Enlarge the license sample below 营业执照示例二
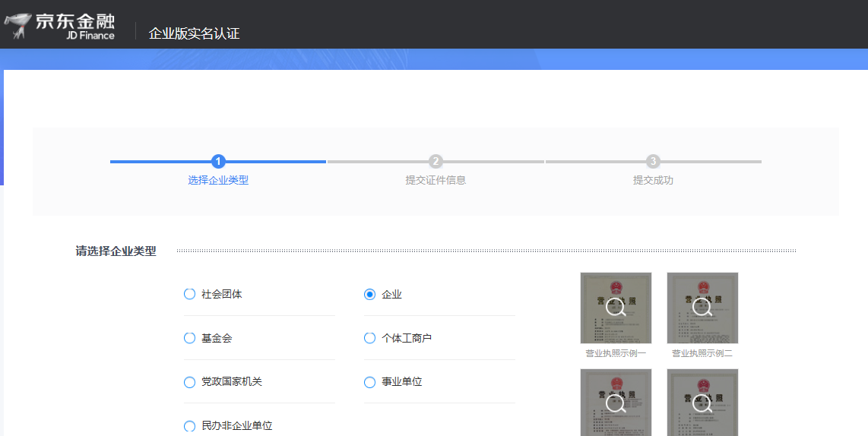868x436 pixels. point(702,403)
